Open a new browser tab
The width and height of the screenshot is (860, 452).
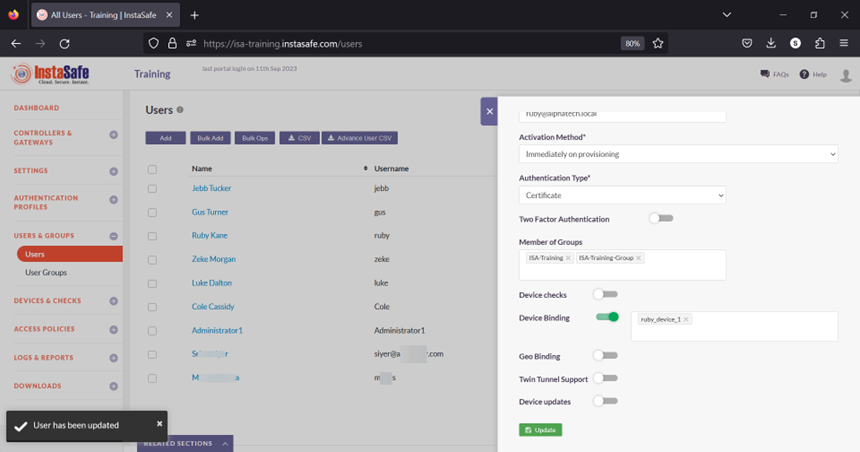coord(195,15)
